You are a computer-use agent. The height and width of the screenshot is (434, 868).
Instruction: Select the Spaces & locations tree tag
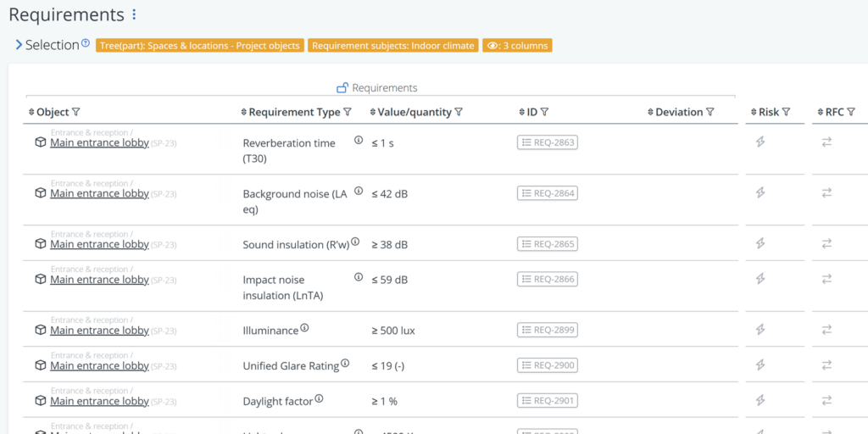coord(199,46)
